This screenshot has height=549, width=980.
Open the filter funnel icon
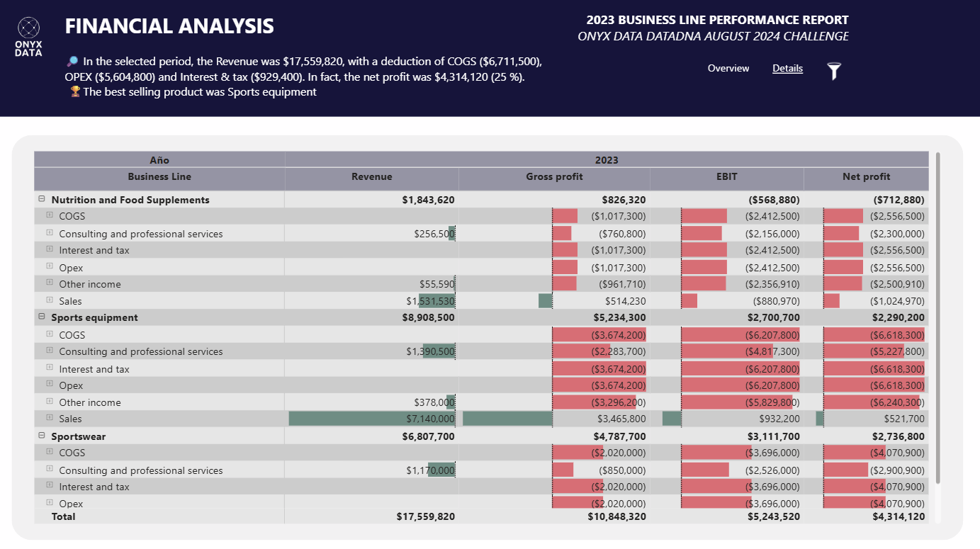click(834, 70)
